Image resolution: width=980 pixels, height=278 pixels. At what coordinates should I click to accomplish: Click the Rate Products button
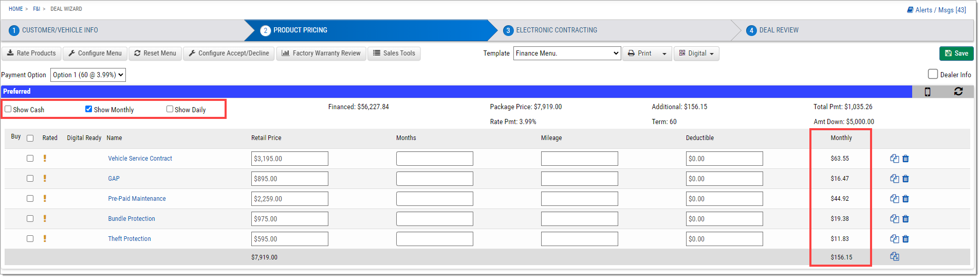click(31, 54)
